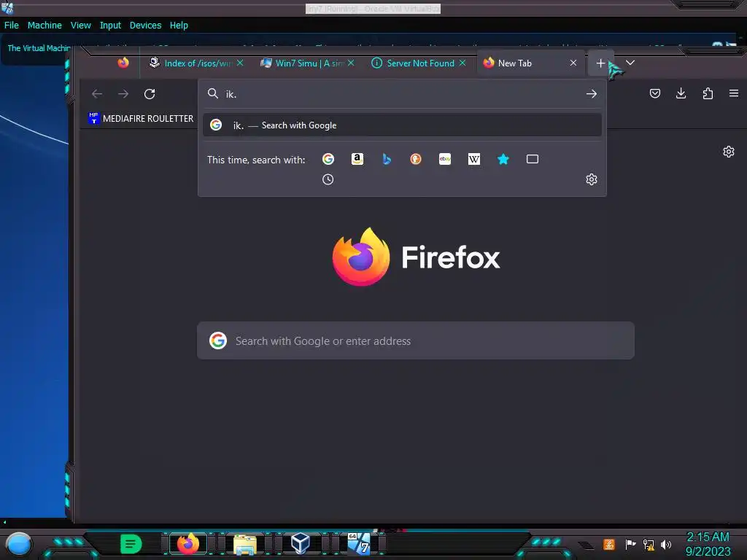Search this time with DuckDuckGo icon

pos(415,159)
